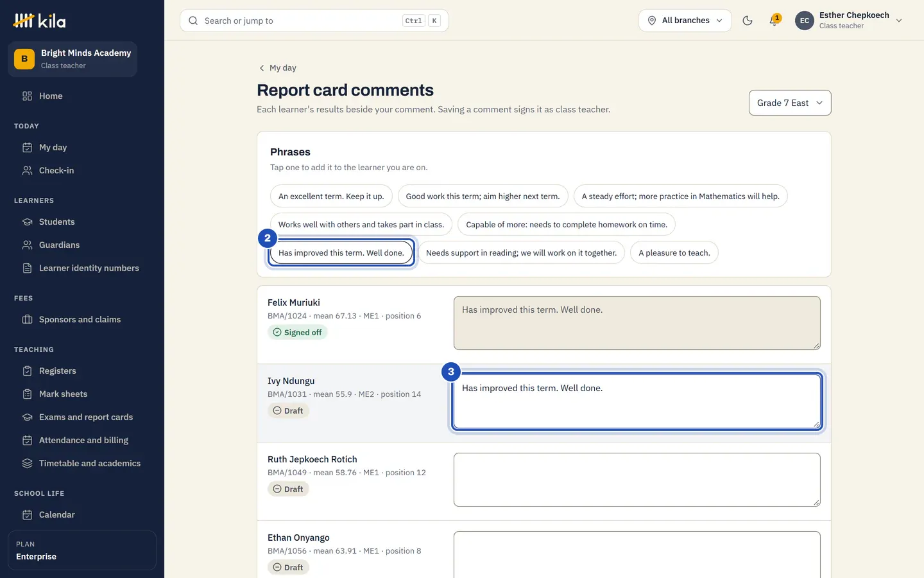The image size is (924, 578).
Task: Click Ivy Ndungu's Draft status badge
Action: 288,410
